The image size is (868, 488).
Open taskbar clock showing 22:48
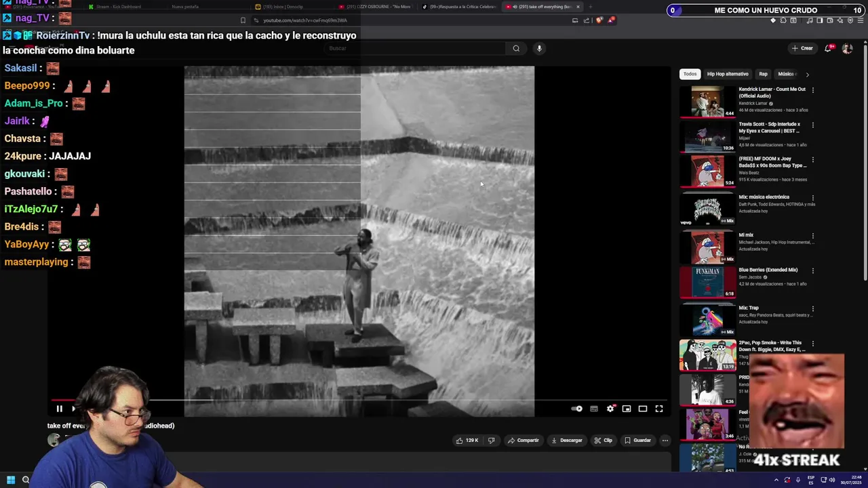tap(852, 480)
